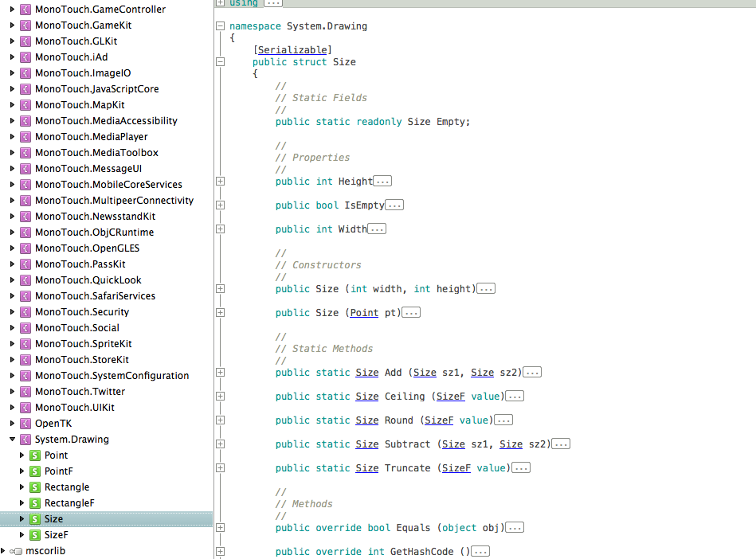Click the MonoTouch.PassKit namespace icon
The height and width of the screenshot is (559, 756).
coord(25,264)
